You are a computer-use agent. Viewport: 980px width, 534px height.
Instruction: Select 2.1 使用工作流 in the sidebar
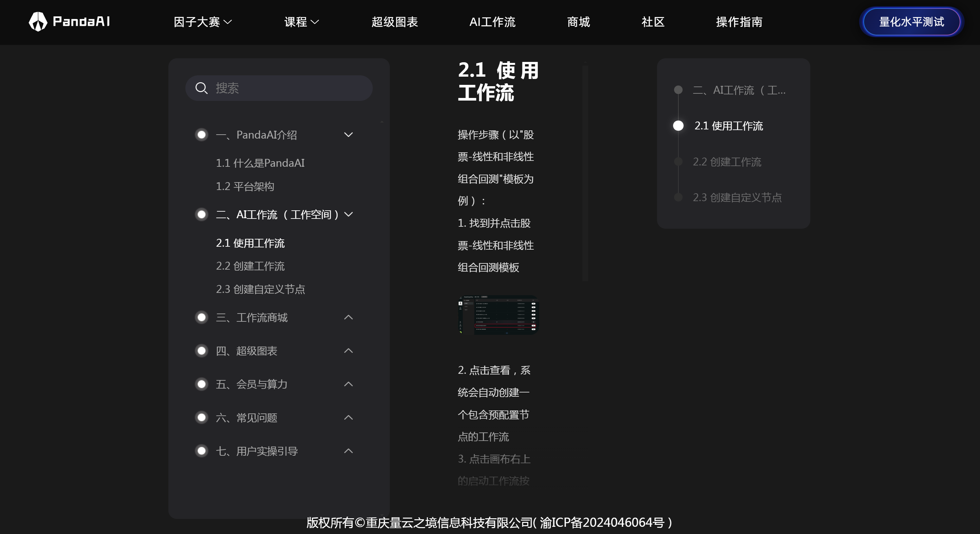pyautogui.click(x=250, y=243)
